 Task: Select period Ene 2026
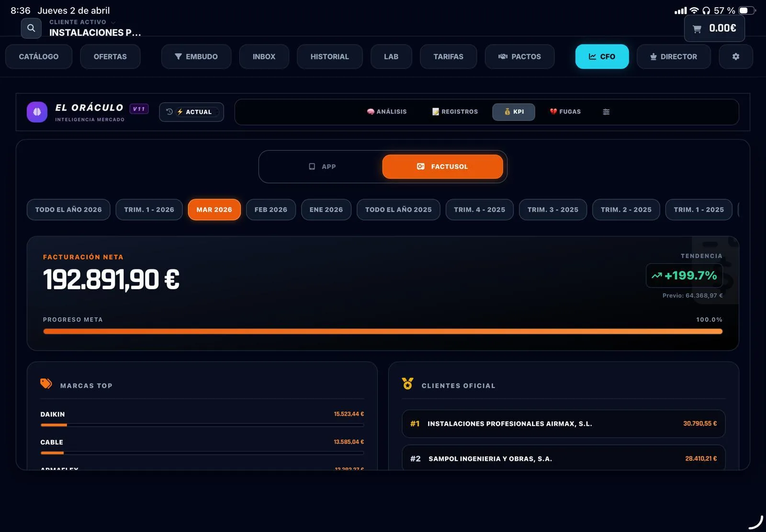click(x=326, y=210)
